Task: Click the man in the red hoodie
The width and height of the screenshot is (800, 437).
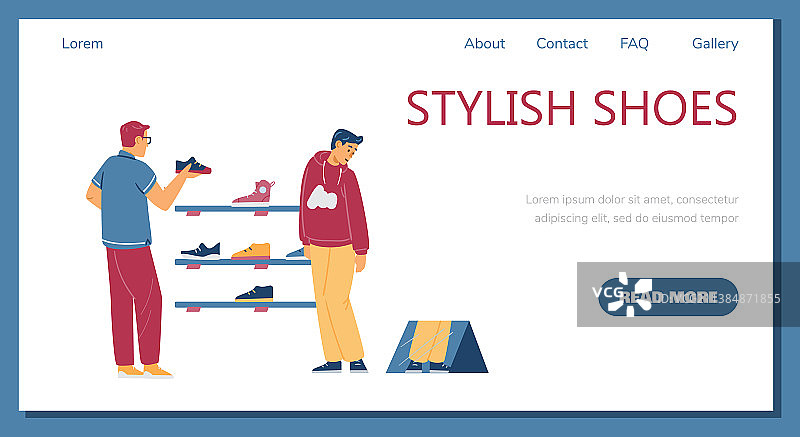Action: point(334,251)
